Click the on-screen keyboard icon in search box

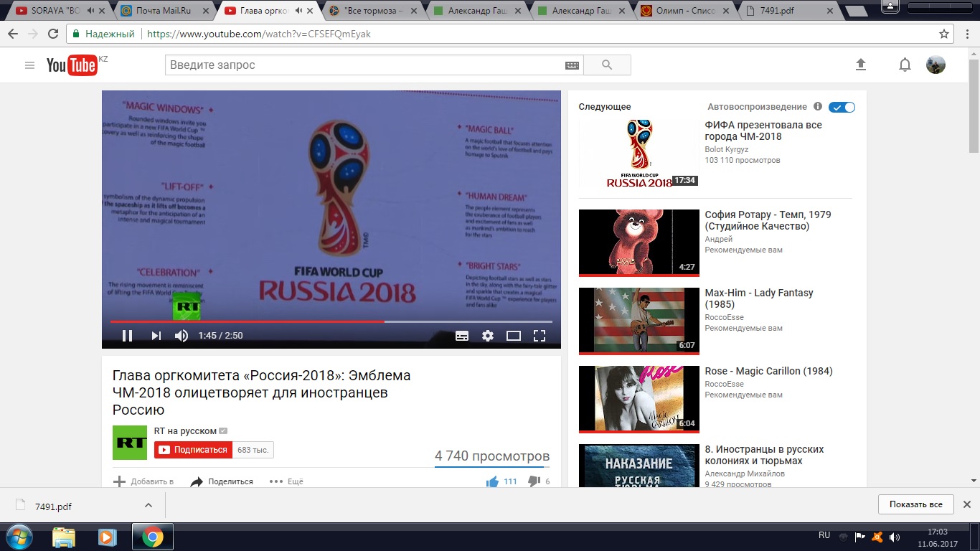pyautogui.click(x=572, y=65)
